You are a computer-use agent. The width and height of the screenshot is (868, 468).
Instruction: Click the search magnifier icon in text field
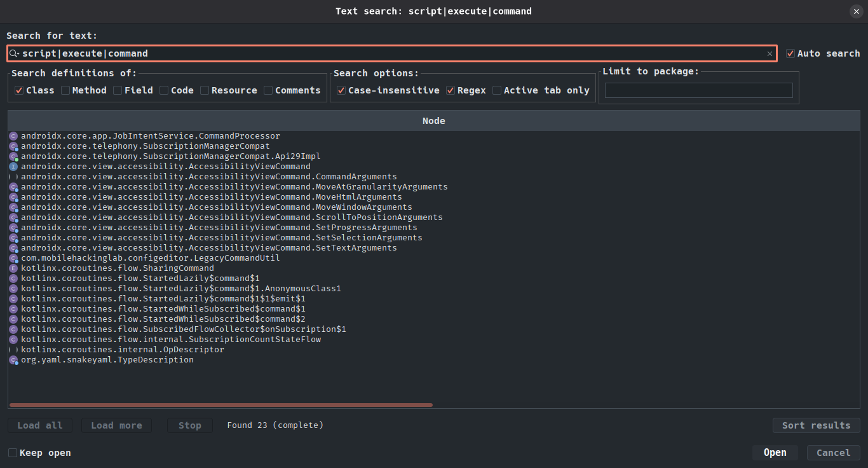[14, 54]
